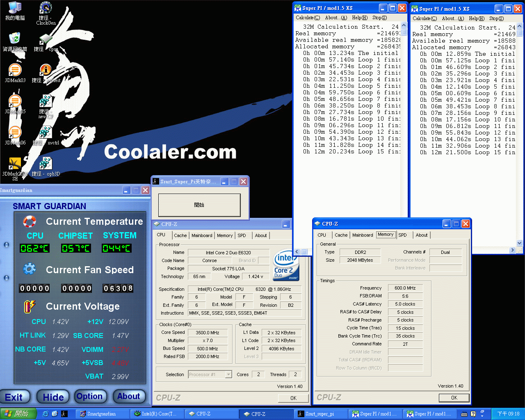The width and height of the screenshot is (525, 420).
Task: Switch to the Mainboard tab in the CPU-Z timings window
Action: point(363,235)
